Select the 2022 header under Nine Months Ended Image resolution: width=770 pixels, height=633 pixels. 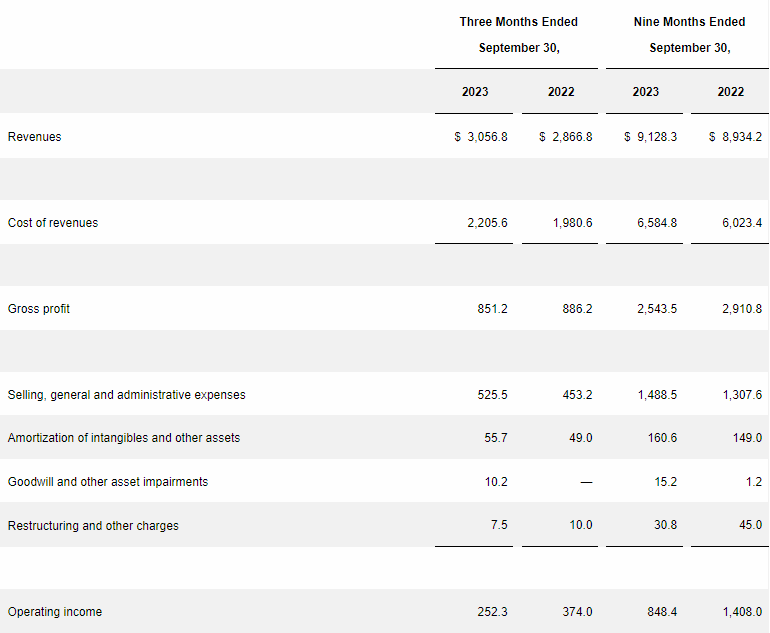tap(731, 92)
